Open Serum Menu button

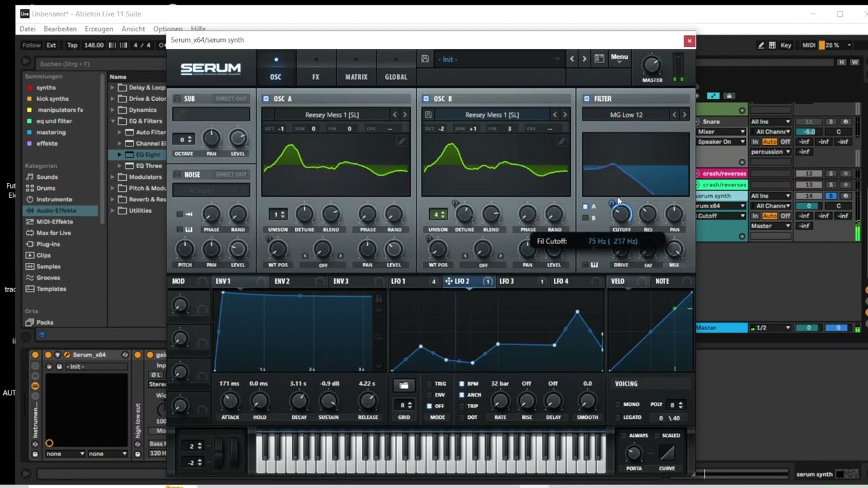[x=619, y=58]
